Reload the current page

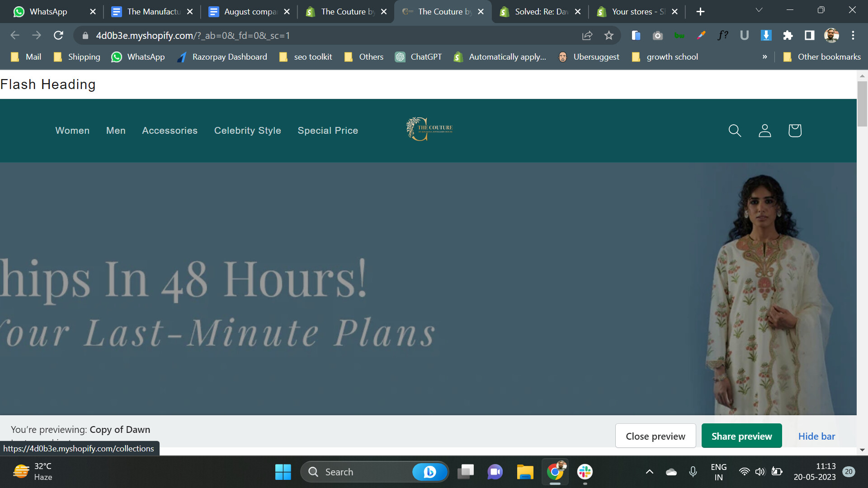[58, 35]
